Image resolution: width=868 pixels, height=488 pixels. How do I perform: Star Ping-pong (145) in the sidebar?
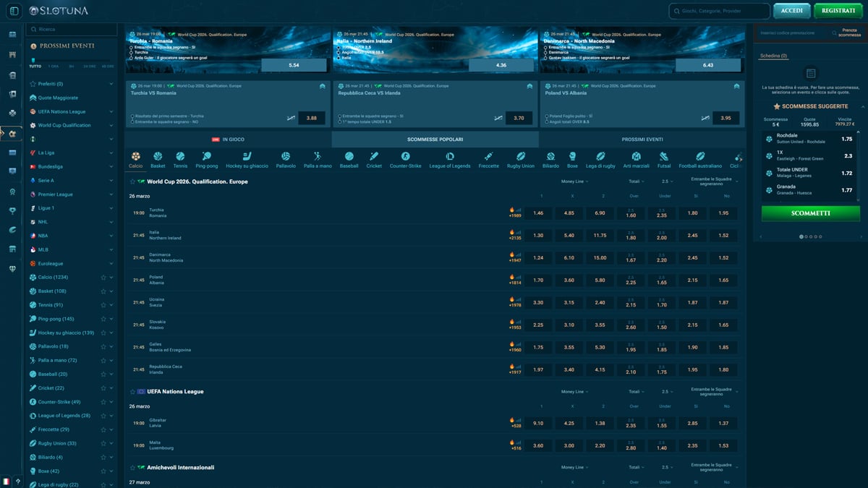103,319
